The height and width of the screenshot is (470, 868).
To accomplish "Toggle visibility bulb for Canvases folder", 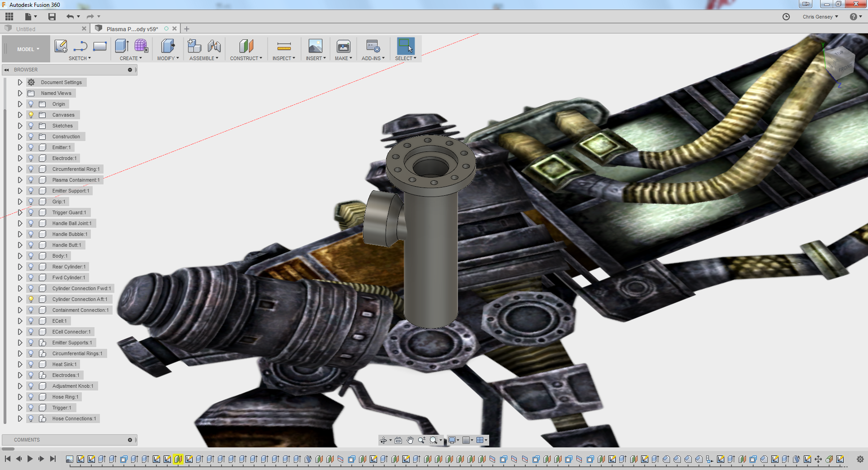I will (31, 115).
